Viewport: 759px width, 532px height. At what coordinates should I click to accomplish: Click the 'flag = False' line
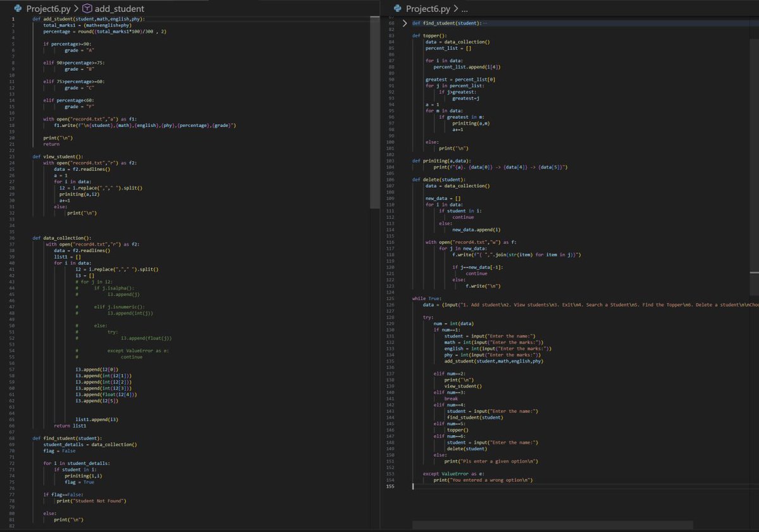(x=59, y=451)
